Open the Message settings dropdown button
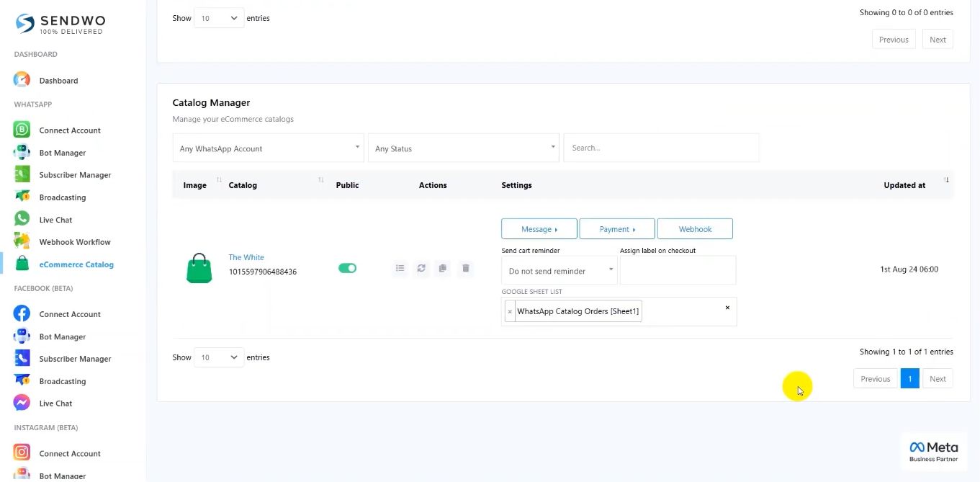Viewport: 980px width, 482px height. [539, 229]
